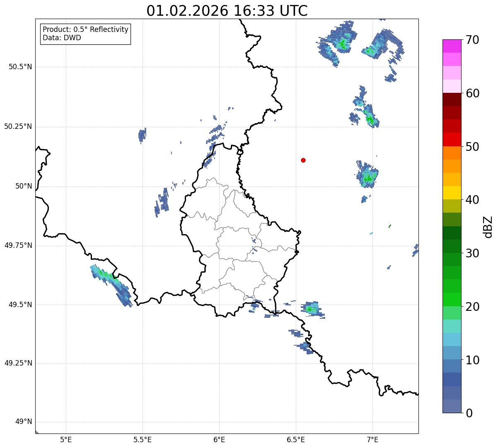The width and height of the screenshot is (498, 448).
Task: Pick the yellow segment just above 40
Action: [x=452, y=193]
